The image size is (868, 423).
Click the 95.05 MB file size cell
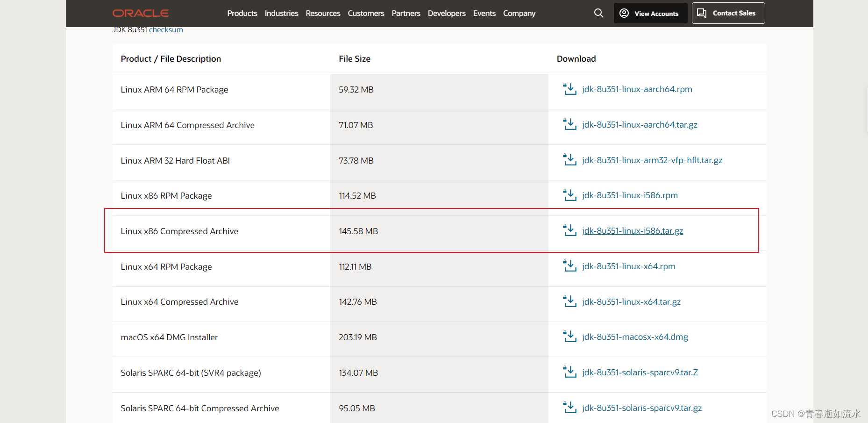pyautogui.click(x=439, y=408)
